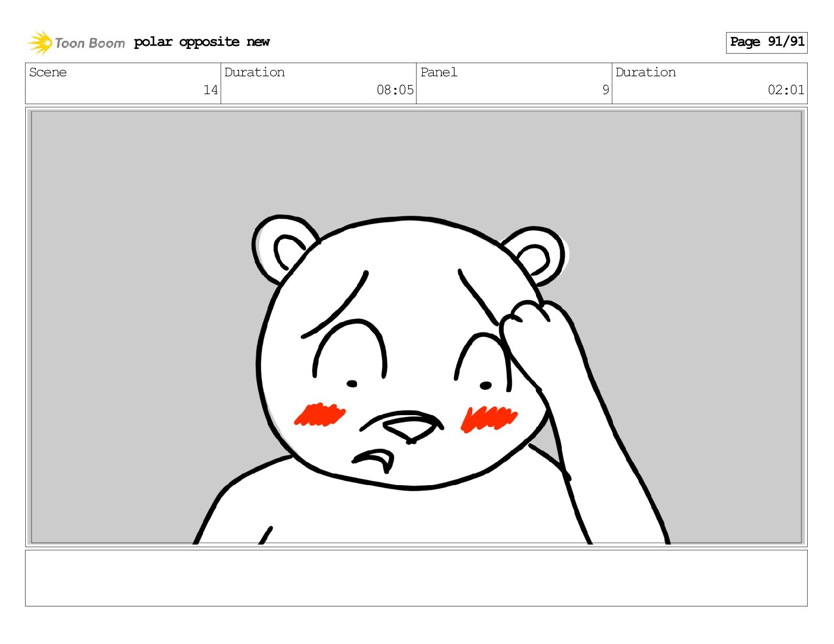Click the panel duration value 02:01
834x644 pixels.
click(786, 90)
